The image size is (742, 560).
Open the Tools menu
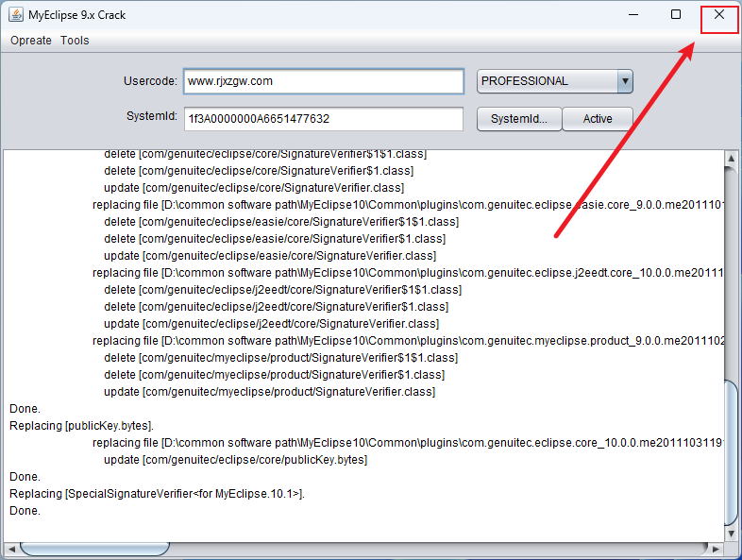[75, 41]
